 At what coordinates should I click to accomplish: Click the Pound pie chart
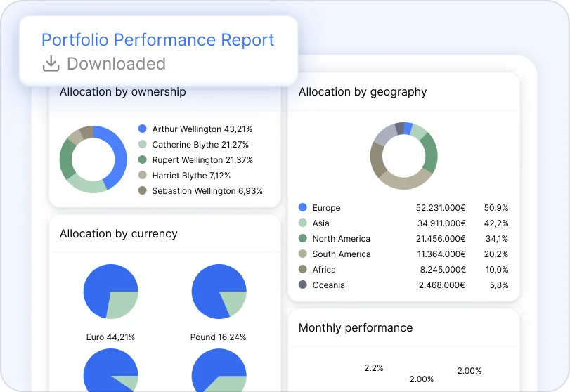tap(219, 292)
